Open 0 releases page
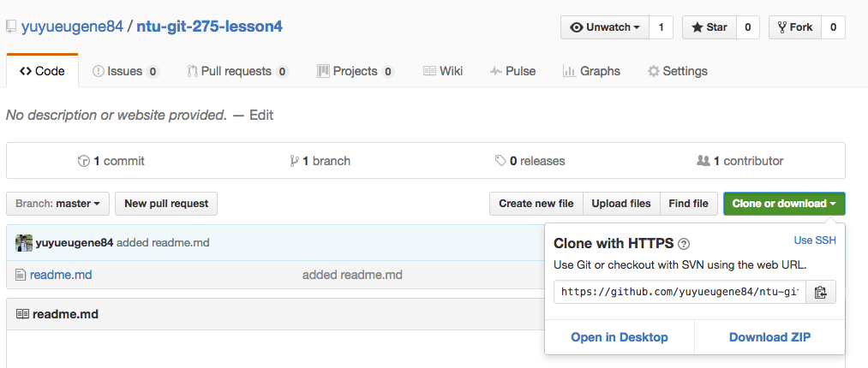Viewport: 868px width, 368px height. tap(530, 161)
